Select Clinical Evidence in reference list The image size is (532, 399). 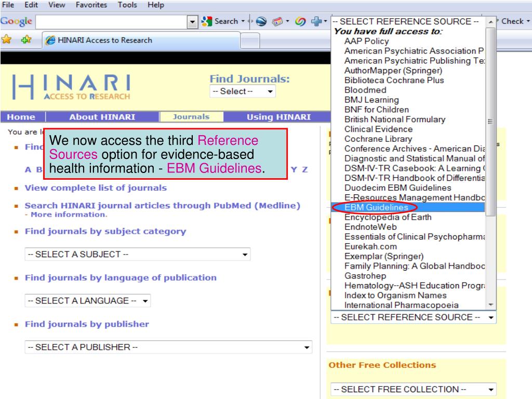click(408, 129)
